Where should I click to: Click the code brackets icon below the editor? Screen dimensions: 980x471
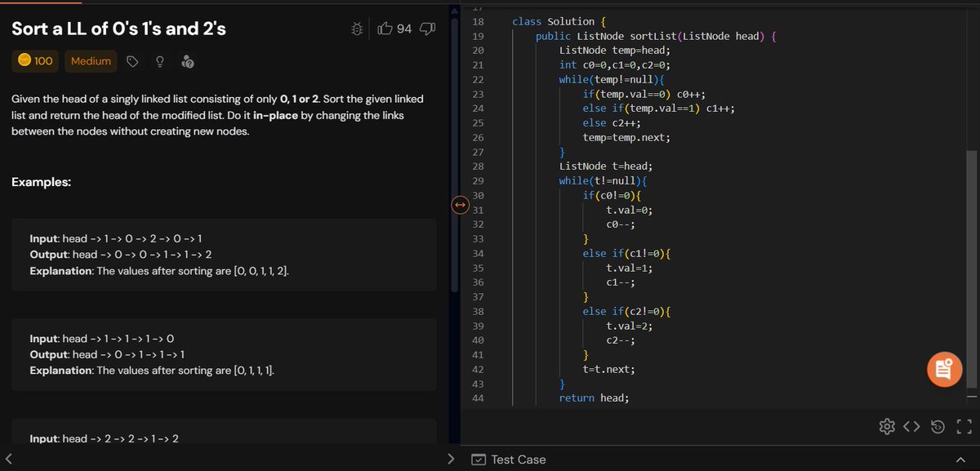pos(912,425)
